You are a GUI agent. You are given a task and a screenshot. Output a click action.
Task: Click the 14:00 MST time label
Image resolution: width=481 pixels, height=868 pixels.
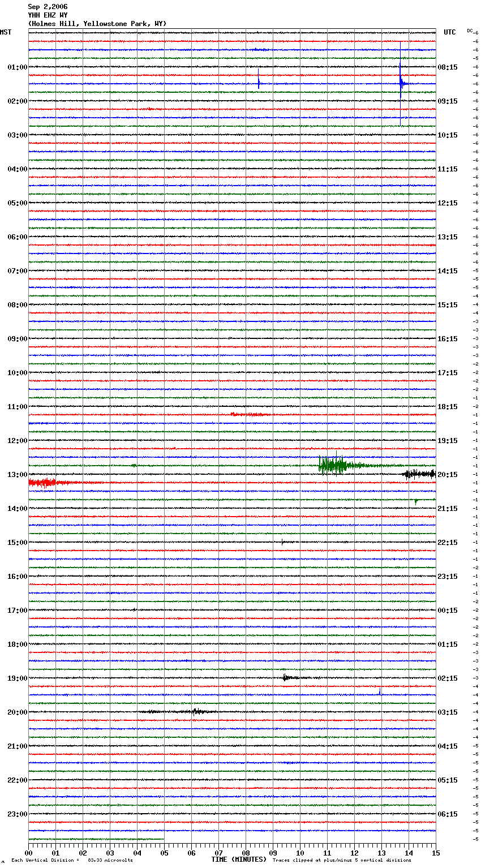point(18,509)
